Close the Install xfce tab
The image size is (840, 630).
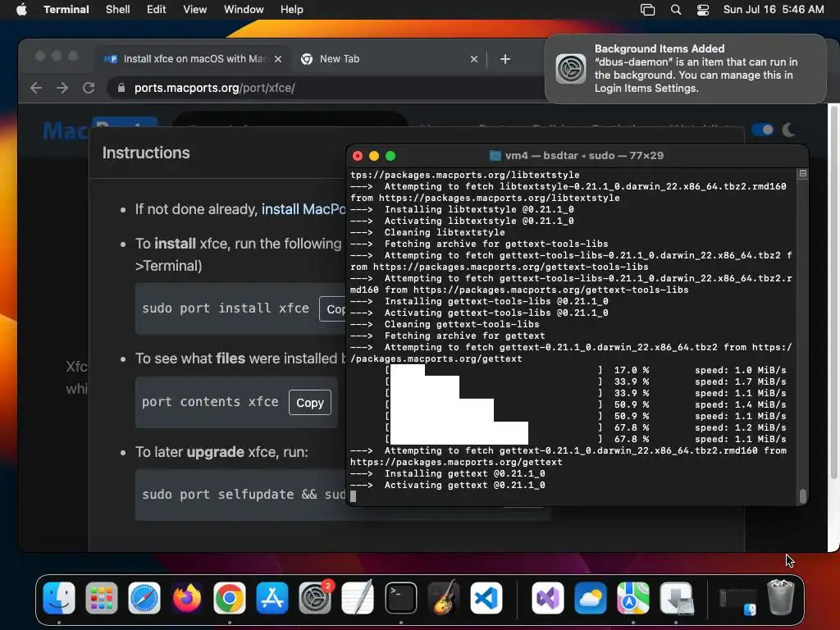tap(278, 59)
